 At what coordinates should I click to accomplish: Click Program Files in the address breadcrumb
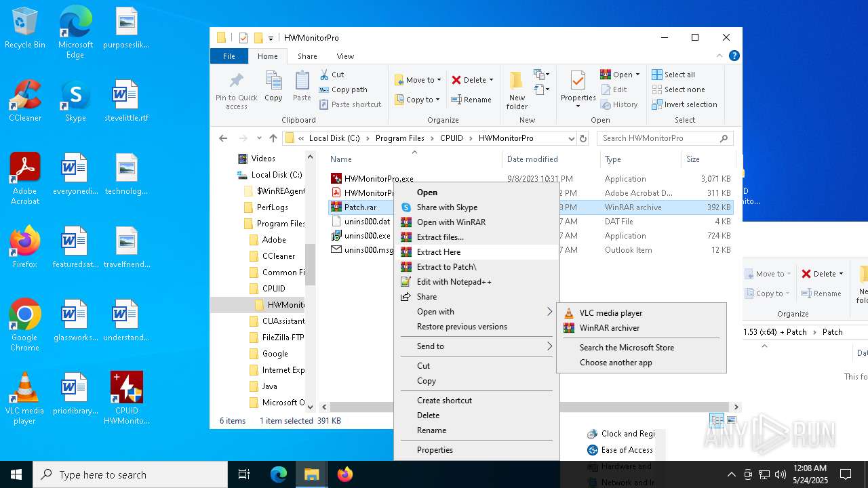(400, 138)
